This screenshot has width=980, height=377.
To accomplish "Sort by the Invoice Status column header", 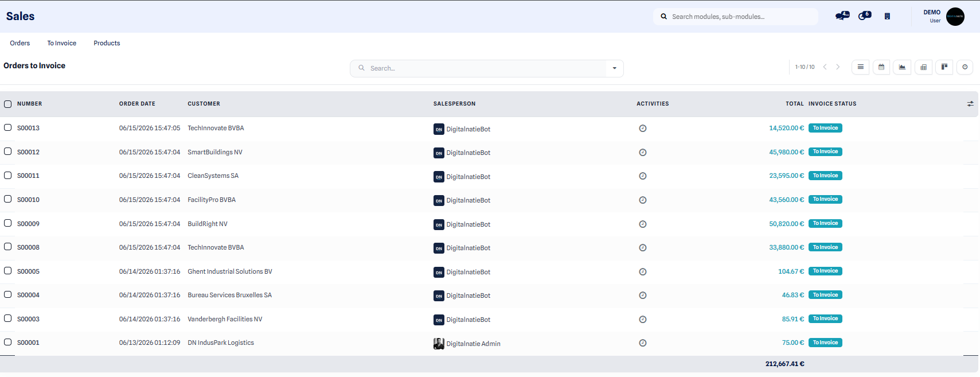I will pyautogui.click(x=832, y=104).
